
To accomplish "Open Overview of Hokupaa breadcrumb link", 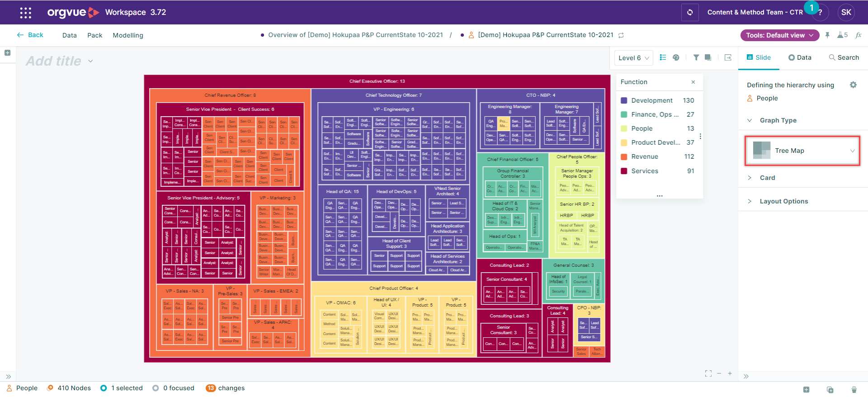I will coord(355,35).
